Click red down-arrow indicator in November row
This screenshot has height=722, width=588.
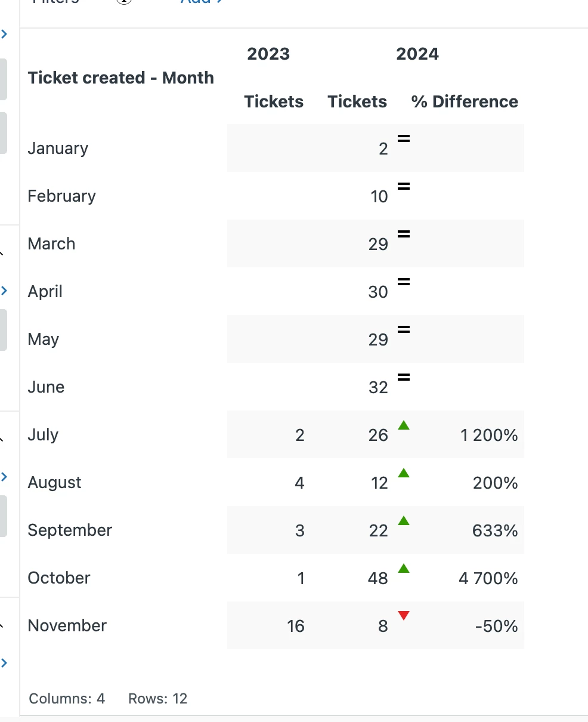(404, 616)
